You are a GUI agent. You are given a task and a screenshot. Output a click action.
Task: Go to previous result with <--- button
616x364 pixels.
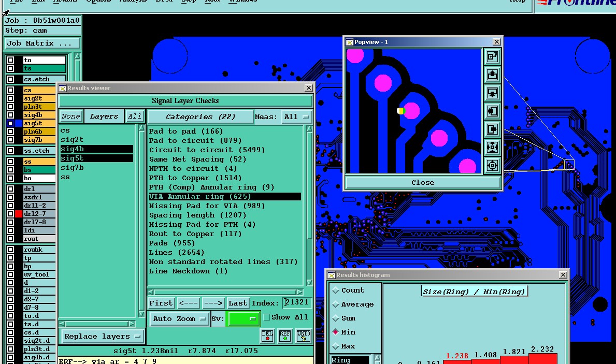188,303
